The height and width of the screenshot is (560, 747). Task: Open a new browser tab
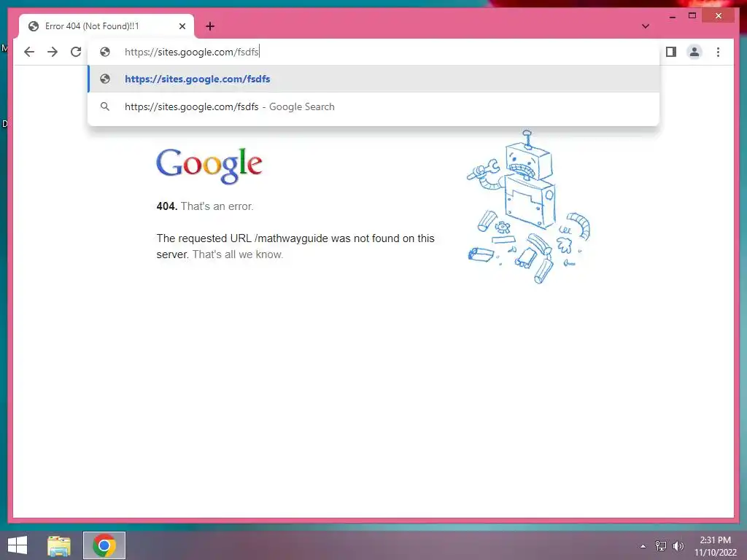(210, 26)
